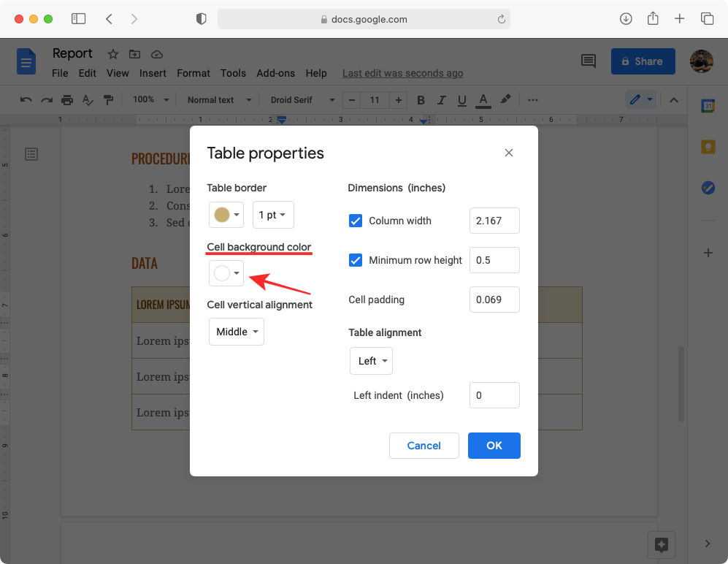Click the Left indent inches input field

point(494,395)
